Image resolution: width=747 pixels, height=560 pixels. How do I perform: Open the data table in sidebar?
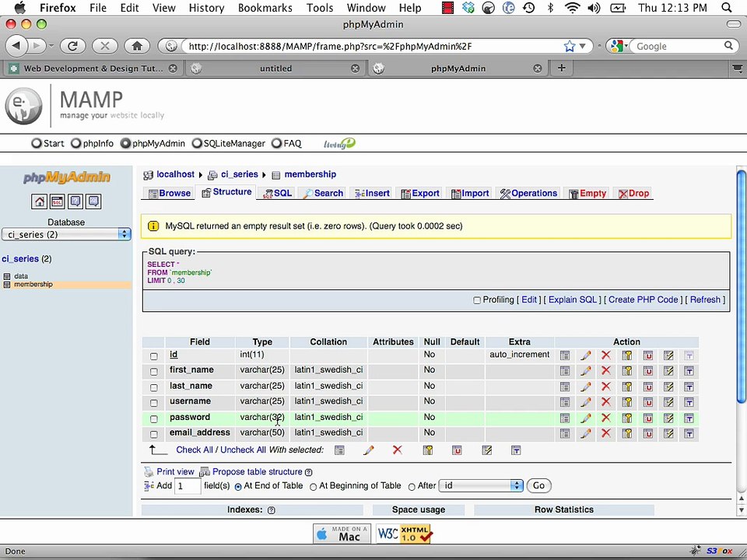[x=21, y=276]
